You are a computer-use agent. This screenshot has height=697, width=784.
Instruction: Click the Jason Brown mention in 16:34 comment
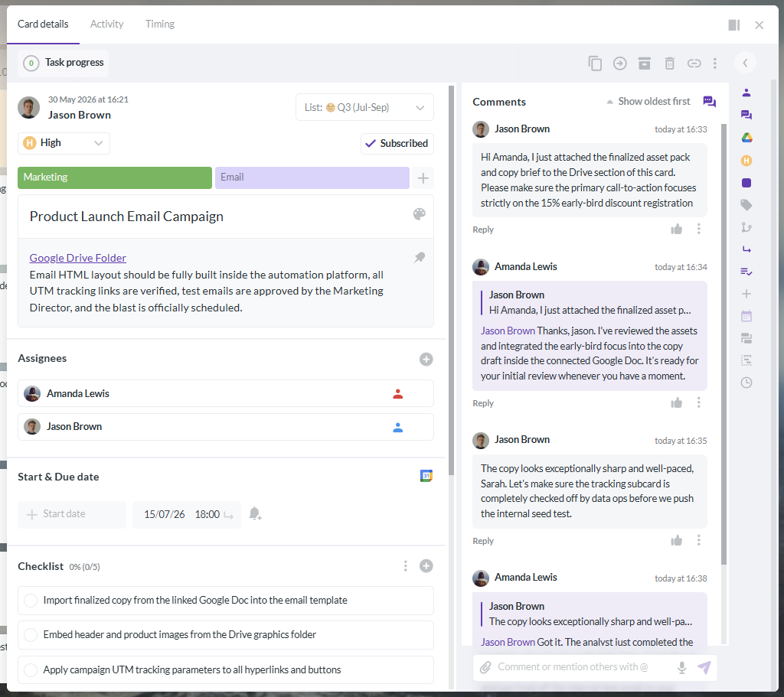tap(508, 331)
